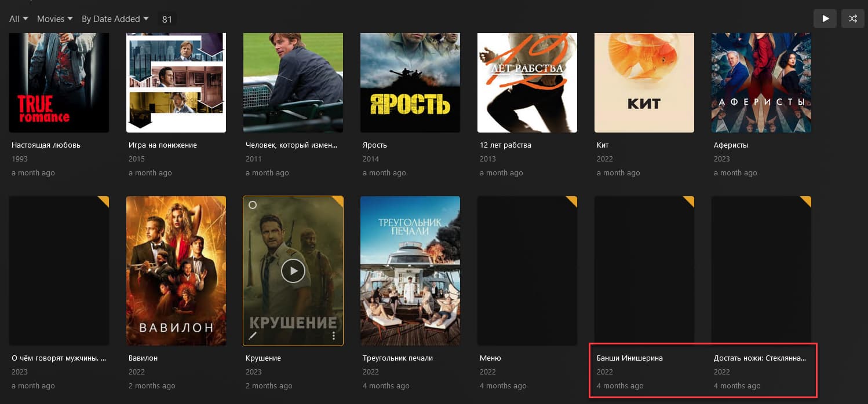Play Крушение using poster play button

(293, 271)
